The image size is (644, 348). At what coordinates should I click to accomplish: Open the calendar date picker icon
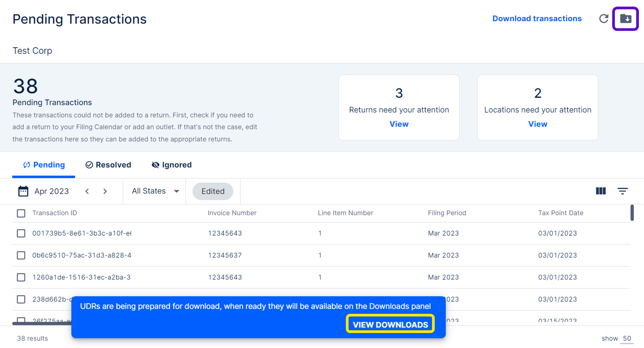[23, 191]
